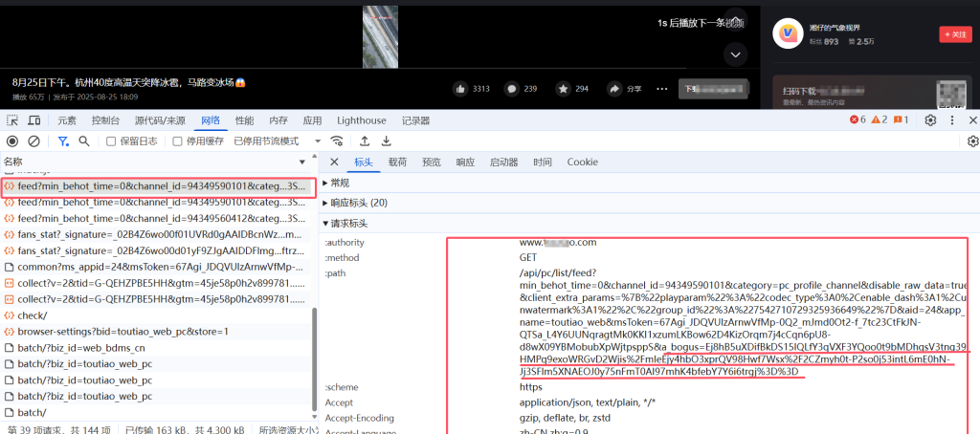Select the browser-settings request in list
The width and height of the screenshot is (980, 434).
point(122,331)
